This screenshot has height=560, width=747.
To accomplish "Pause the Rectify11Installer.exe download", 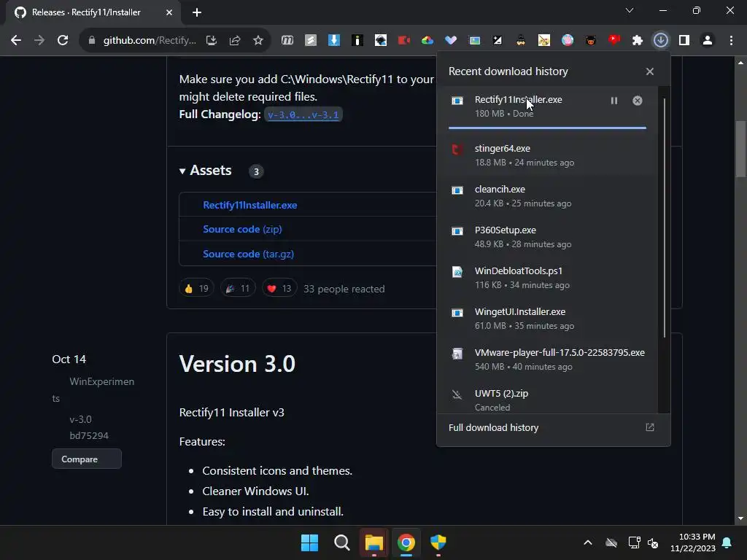I will 614,101.
